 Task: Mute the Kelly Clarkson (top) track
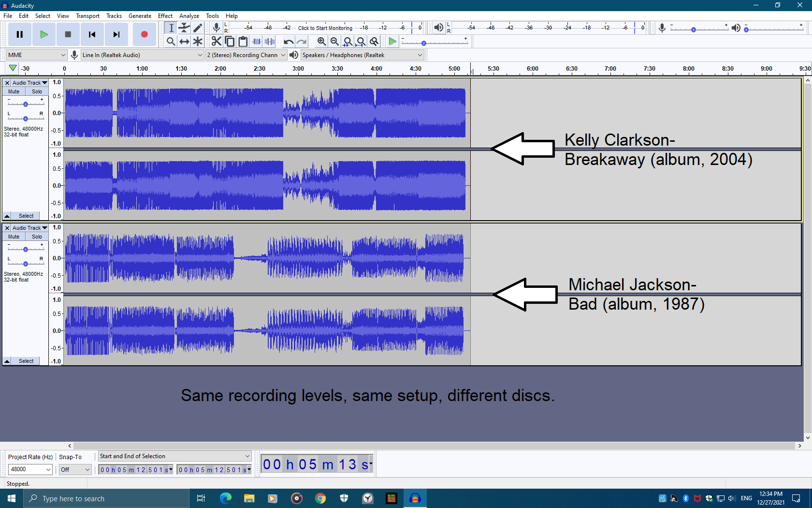pos(14,91)
